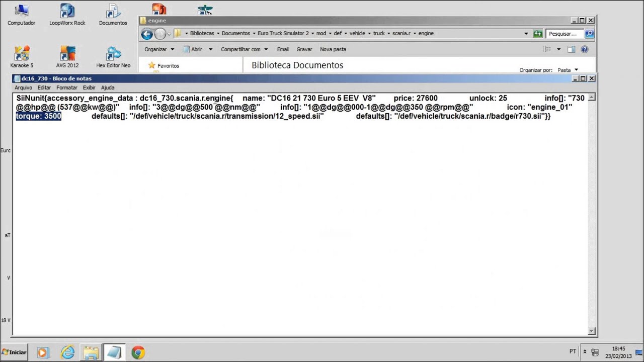Click the folder icon in the engine window title bar

click(x=143, y=21)
